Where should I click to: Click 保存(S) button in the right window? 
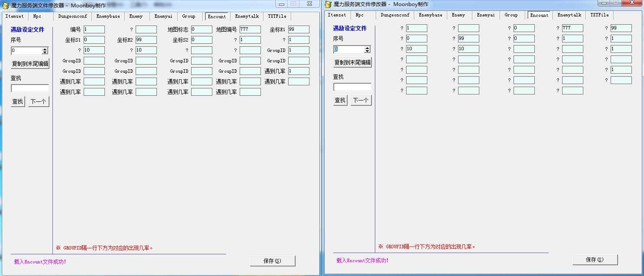coord(595,260)
